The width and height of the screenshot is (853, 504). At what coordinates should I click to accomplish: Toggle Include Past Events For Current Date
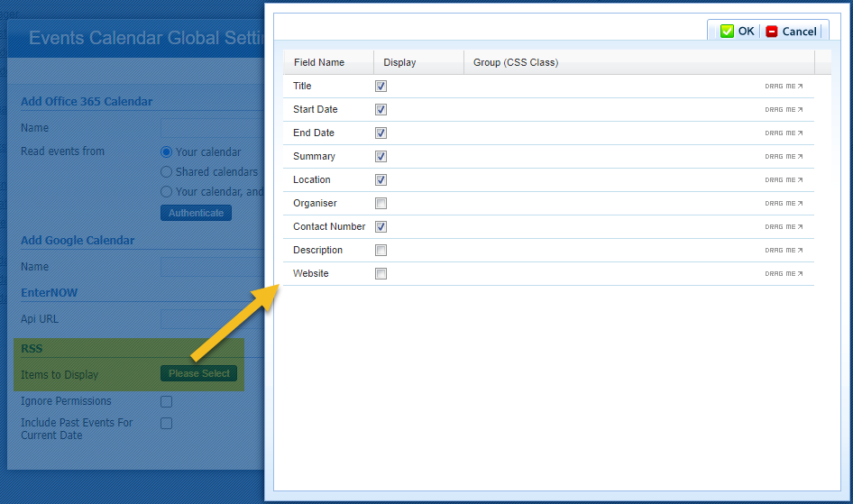click(x=167, y=423)
